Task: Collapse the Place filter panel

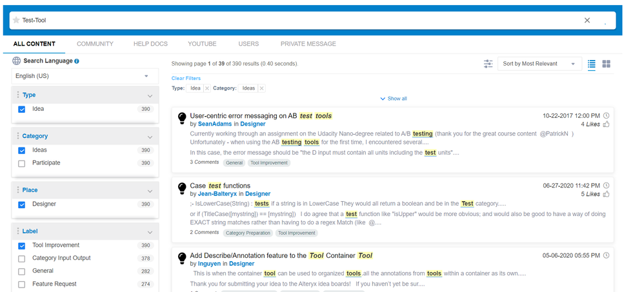Action: tap(150, 191)
